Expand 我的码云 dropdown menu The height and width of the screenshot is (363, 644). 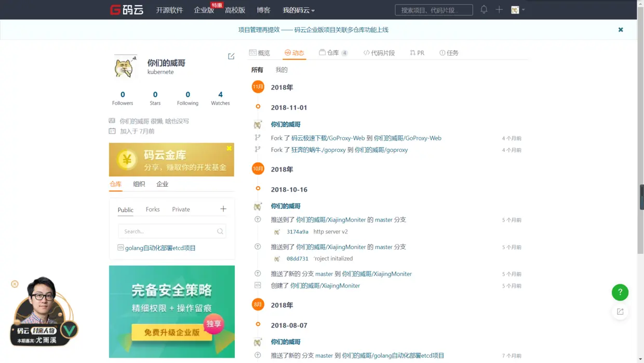(299, 10)
